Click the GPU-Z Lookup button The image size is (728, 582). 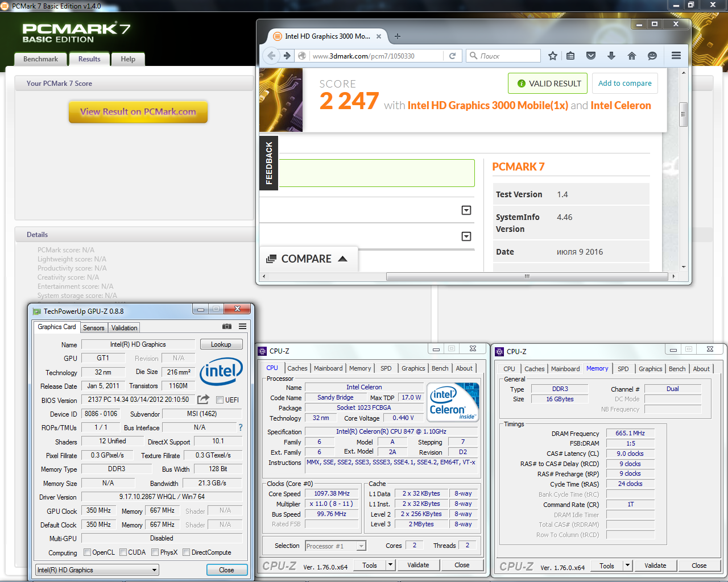tap(221, 344)
